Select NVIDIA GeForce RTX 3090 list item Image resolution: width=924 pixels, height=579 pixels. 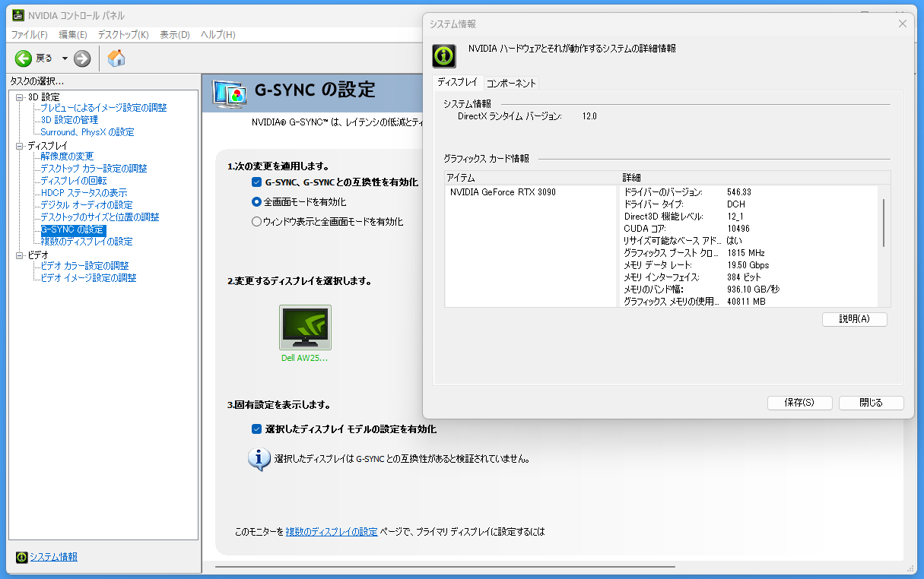[503, 192]
